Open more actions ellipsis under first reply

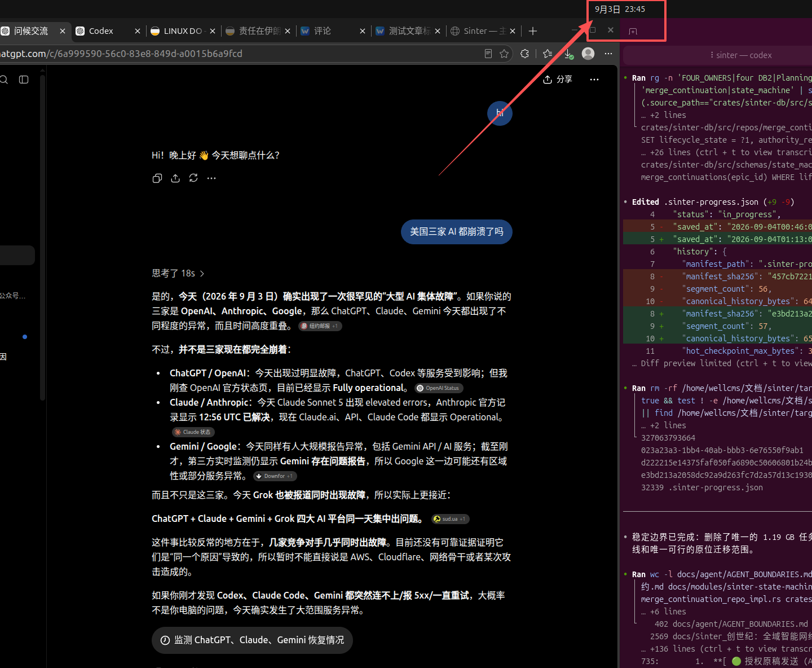[x=211, y=178]
